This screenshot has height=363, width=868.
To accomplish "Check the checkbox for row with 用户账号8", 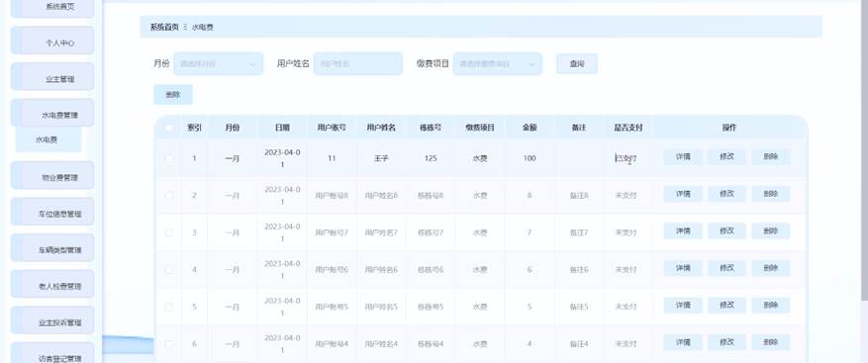I will click(x=169, y=195).
